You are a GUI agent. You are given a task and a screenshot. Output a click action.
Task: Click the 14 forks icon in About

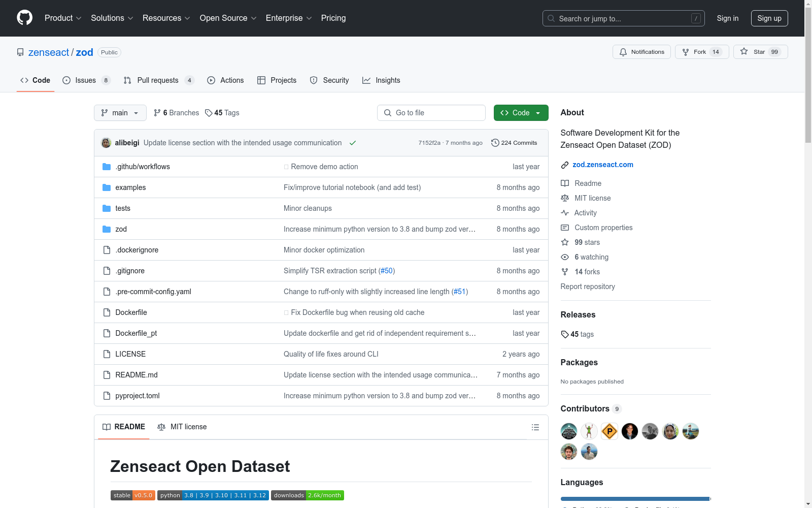pos(565,272)
